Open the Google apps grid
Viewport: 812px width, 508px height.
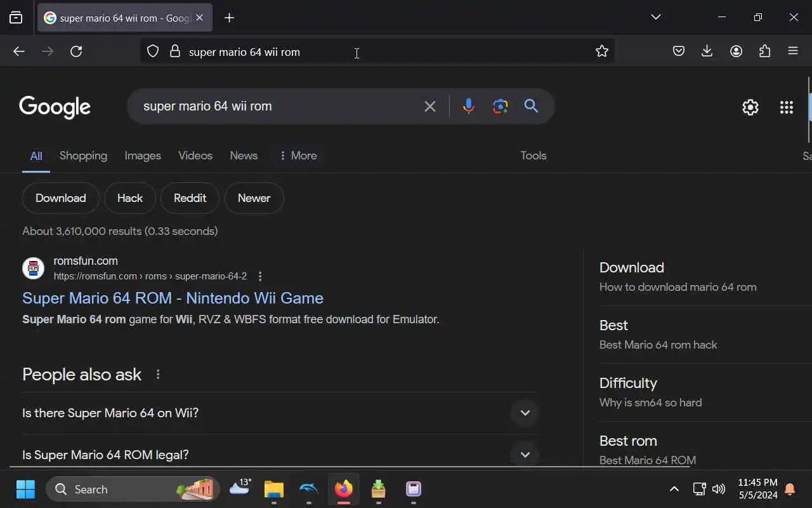click(x=787, y=107)
